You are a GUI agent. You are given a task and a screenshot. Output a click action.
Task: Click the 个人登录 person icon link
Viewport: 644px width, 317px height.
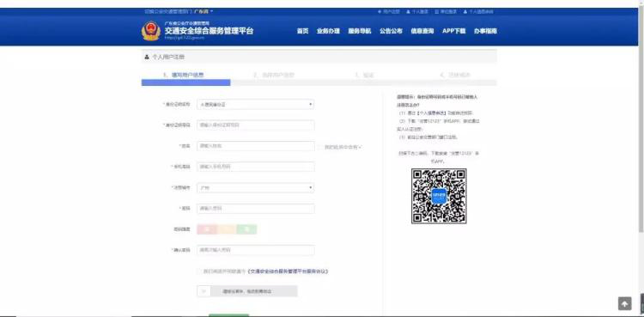click(x=417, y=11)
